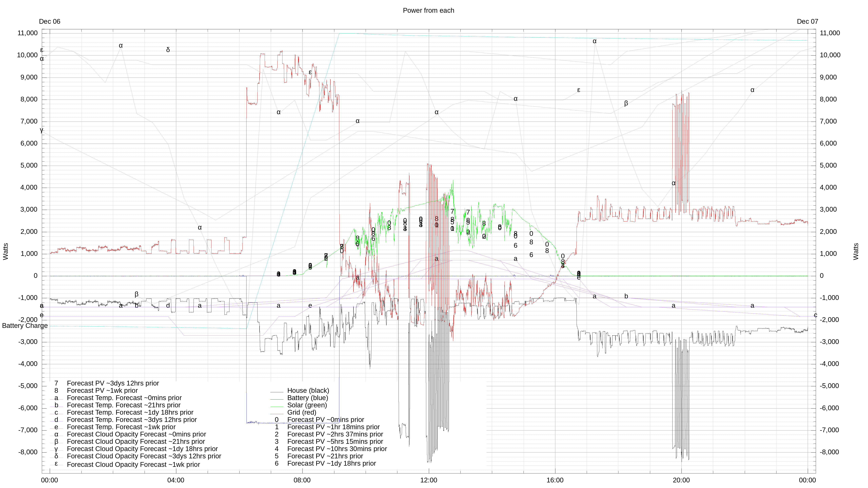Click legend 'Forecast Cloud Opacity Forecast ~1wk prior'
Screen dimensions: 868x488
133,464
